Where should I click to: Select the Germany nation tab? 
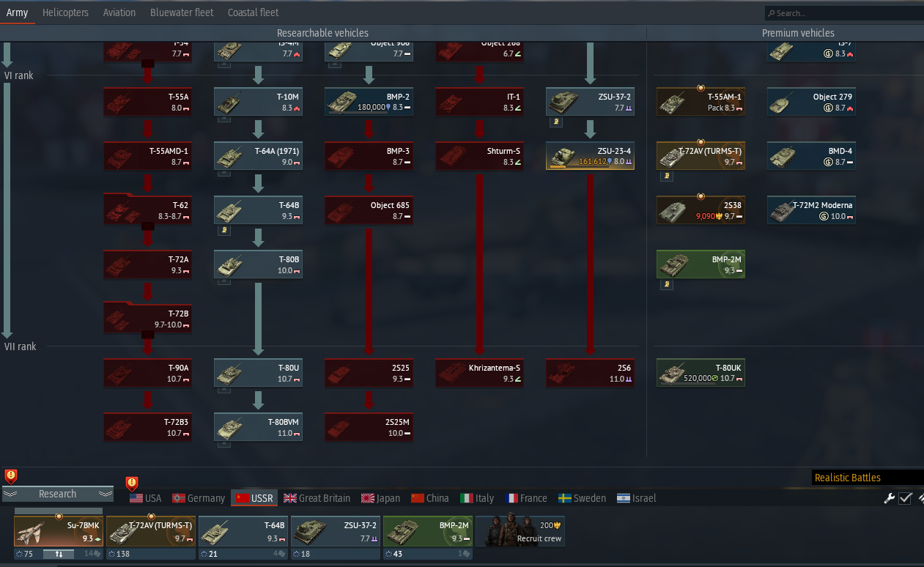pos(199,498)
